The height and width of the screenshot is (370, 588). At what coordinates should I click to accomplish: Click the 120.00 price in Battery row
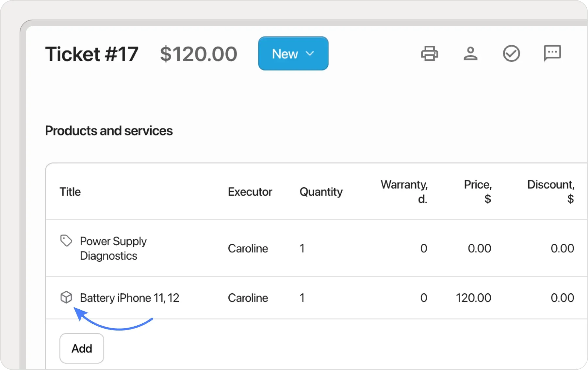pyautogui.click(x=473, y=298)
